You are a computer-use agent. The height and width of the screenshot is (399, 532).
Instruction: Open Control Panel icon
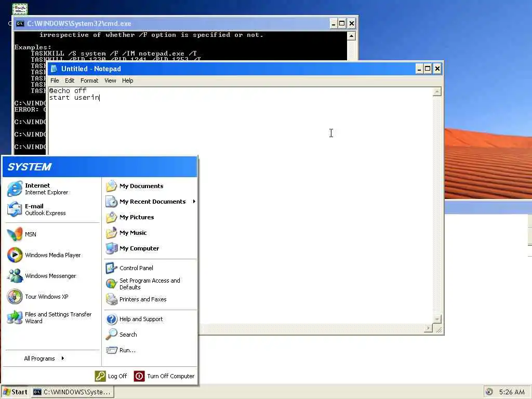coord(111,268)
